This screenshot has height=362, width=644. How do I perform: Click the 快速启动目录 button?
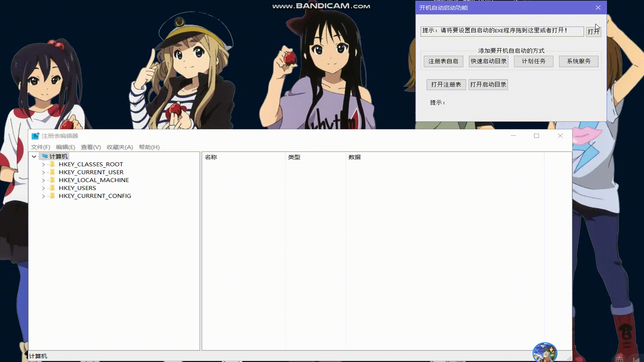[488, 61]
